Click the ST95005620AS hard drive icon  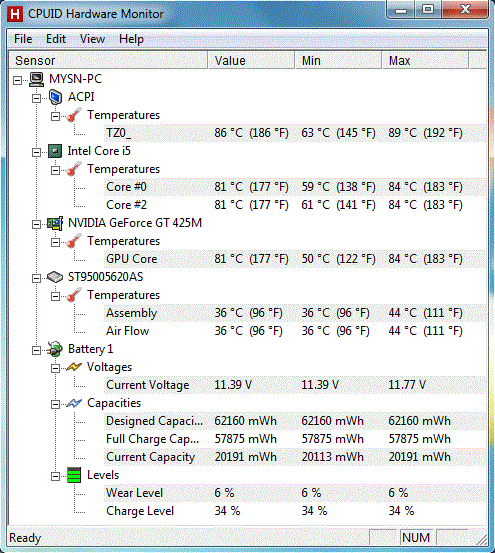click(55, 277)
